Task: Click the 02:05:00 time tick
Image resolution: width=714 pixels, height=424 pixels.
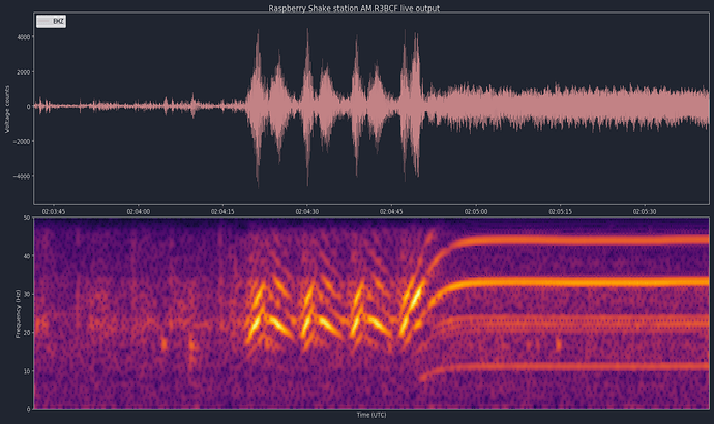Action: [476, 212]
